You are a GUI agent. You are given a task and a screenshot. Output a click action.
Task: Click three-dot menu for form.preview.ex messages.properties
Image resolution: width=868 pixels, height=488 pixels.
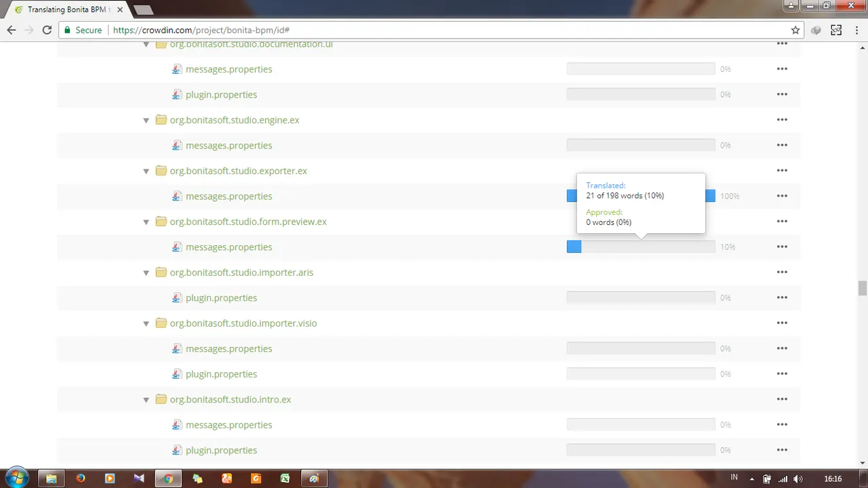[782, 247]
